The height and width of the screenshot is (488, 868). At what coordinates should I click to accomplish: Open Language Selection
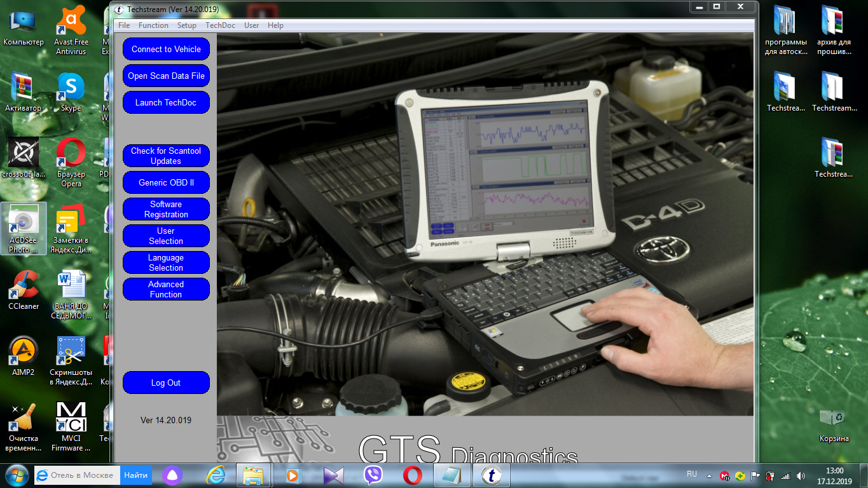pyautogui.click(x=166, y=262)
